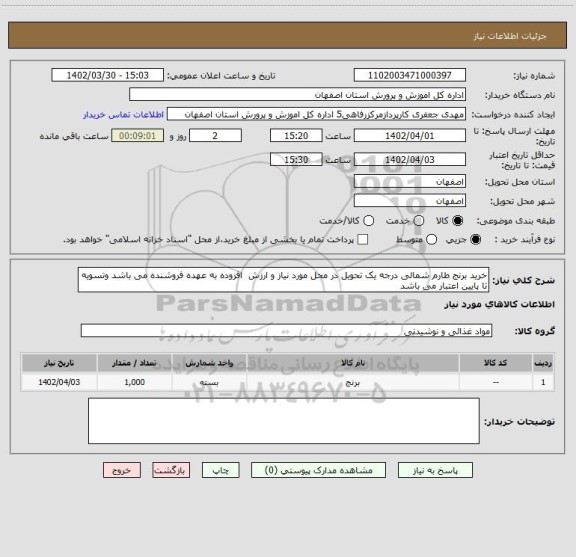Click the general need description text box
Screen dimensions: 576x557
[x=284, y=280]
